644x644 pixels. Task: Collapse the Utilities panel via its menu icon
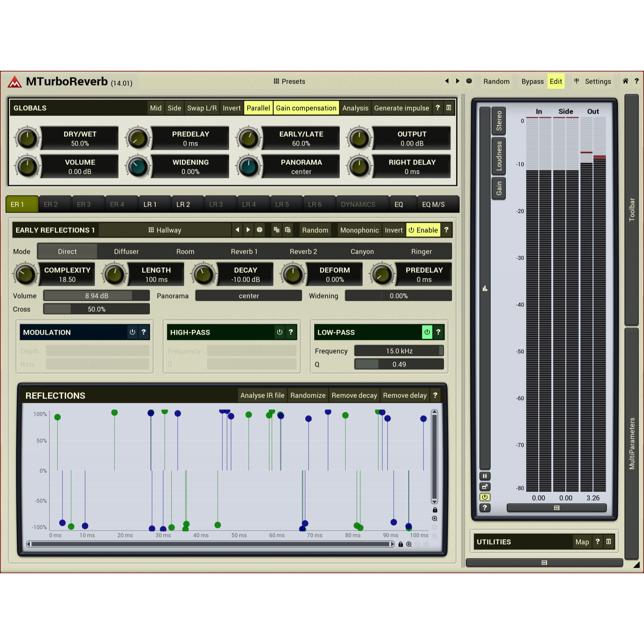point(609,542)
